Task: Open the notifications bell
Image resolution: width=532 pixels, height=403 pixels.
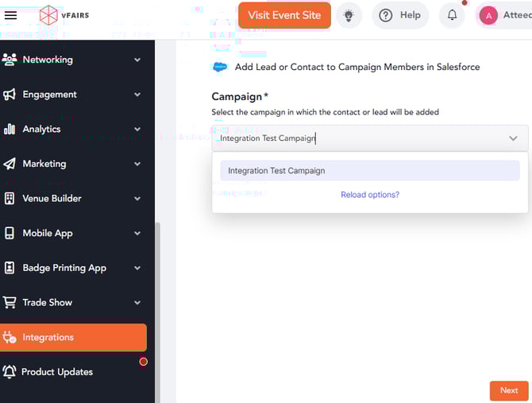Action: 452,15
